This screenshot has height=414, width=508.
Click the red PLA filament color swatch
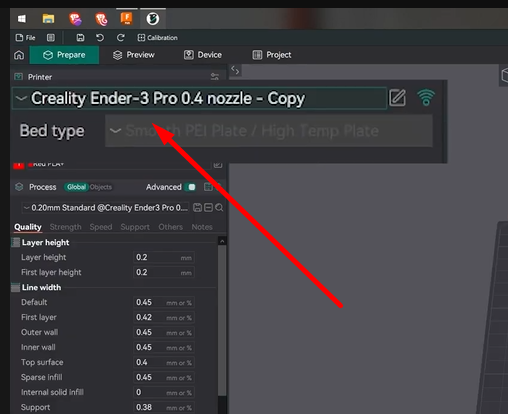[19, 165]
